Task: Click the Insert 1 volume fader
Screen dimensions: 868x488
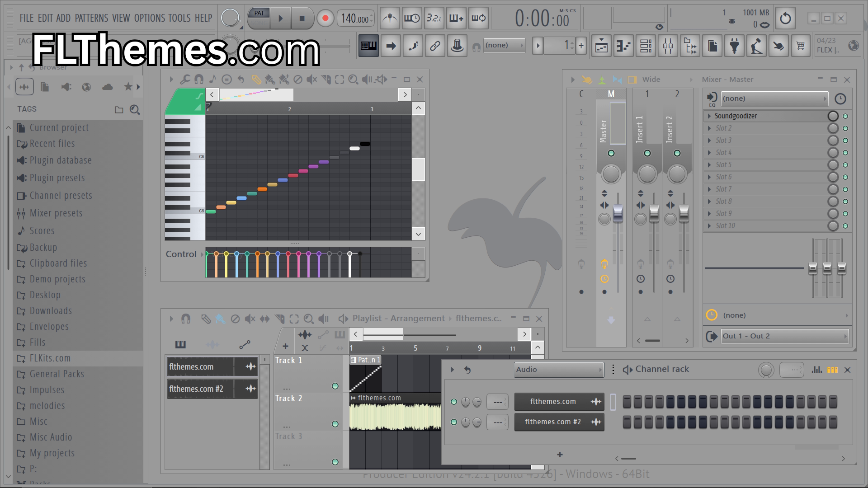Action: tap(654, 213)
